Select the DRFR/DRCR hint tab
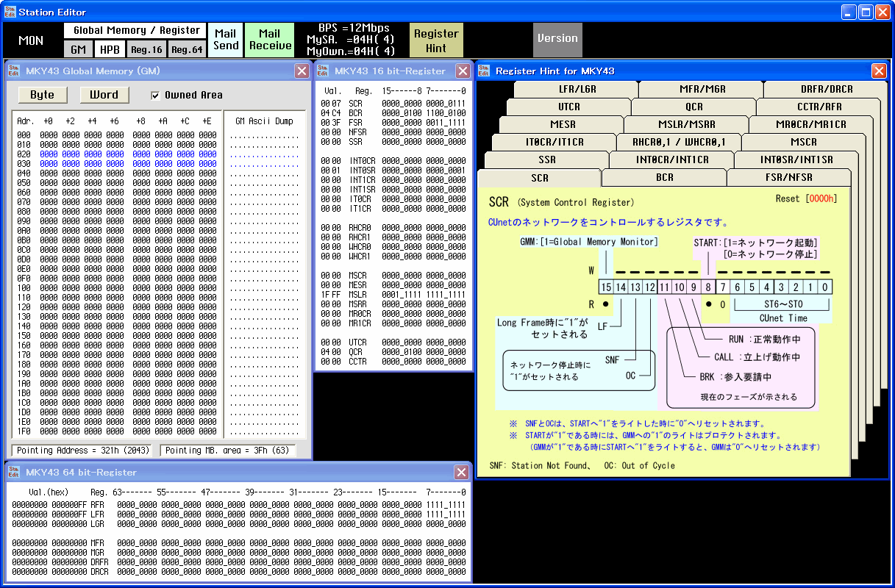 tap(825, 89)
